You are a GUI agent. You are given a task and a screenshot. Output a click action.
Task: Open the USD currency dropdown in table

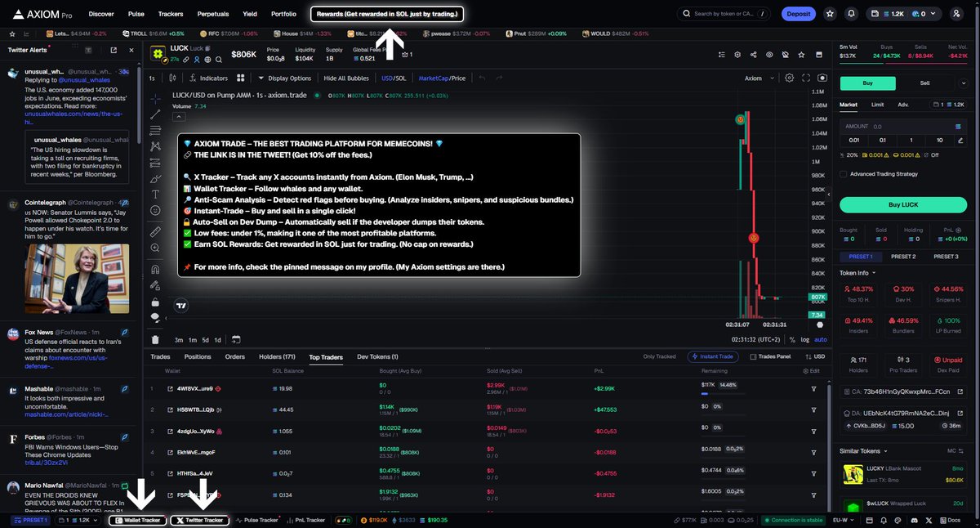pyautogui.click(x=816, y=357)
